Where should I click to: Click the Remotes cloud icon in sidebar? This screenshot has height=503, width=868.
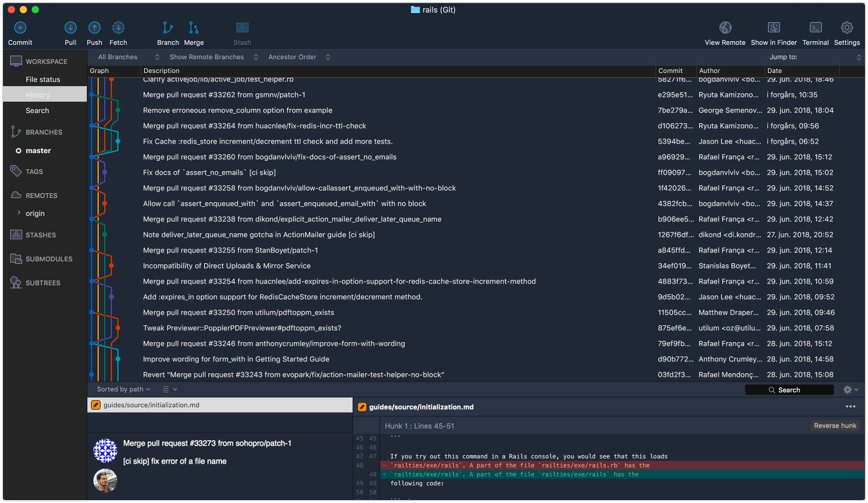coord(16,196)
